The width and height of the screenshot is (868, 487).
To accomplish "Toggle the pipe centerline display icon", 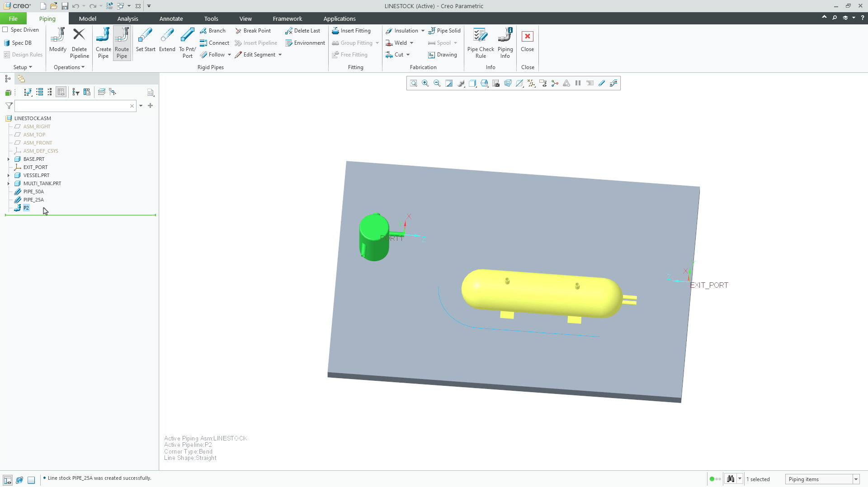I will point(602,83).
